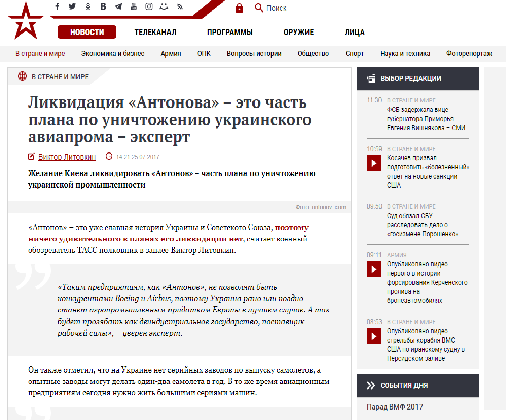Open the ФСБ vice-governor news headline
Viewport: 506px width, 420px height.
coord(426,119)
